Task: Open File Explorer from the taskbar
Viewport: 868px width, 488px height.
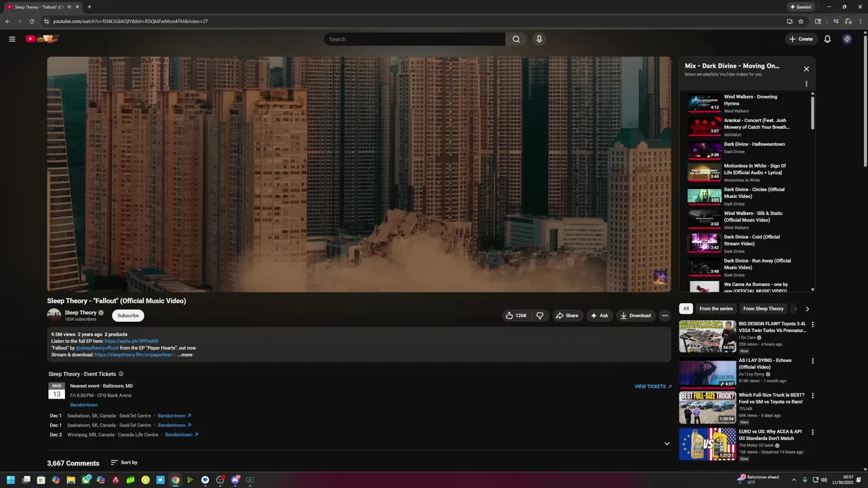Action: (x=71, y=480)
